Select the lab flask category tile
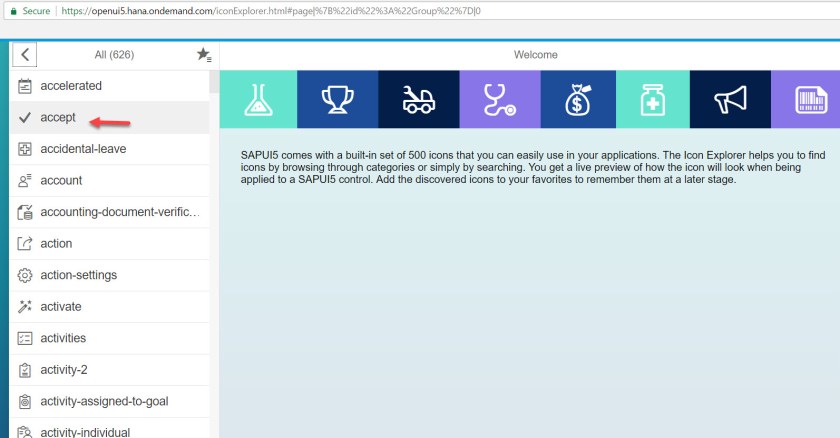 click(258, 100)
